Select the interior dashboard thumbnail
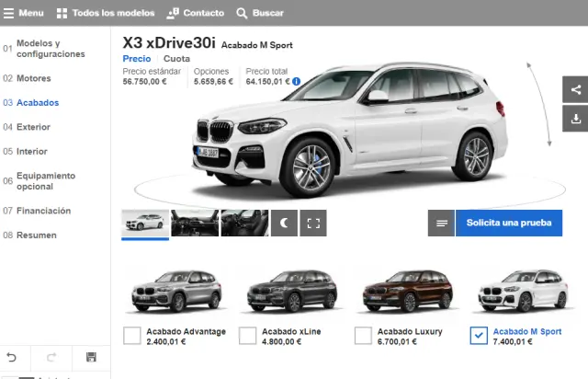The height and width of the screenshot is (379, 588). [195, 223]
